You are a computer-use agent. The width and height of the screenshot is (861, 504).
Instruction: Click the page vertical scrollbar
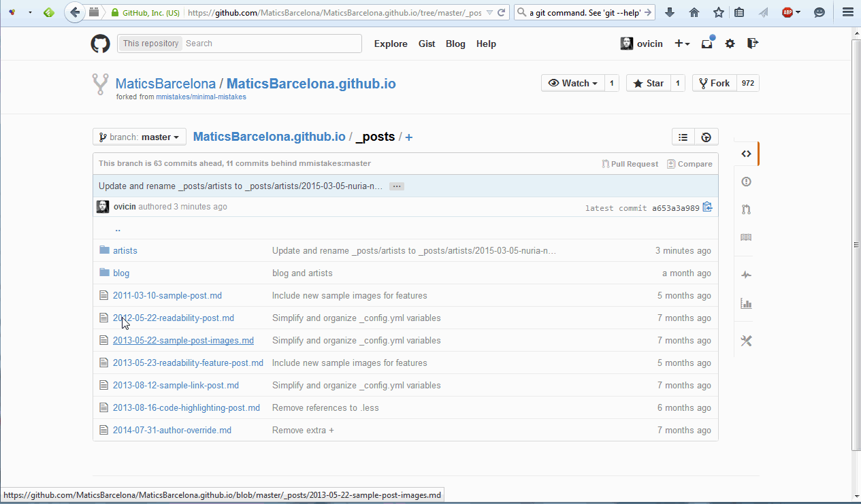click(x=856, y=245)
